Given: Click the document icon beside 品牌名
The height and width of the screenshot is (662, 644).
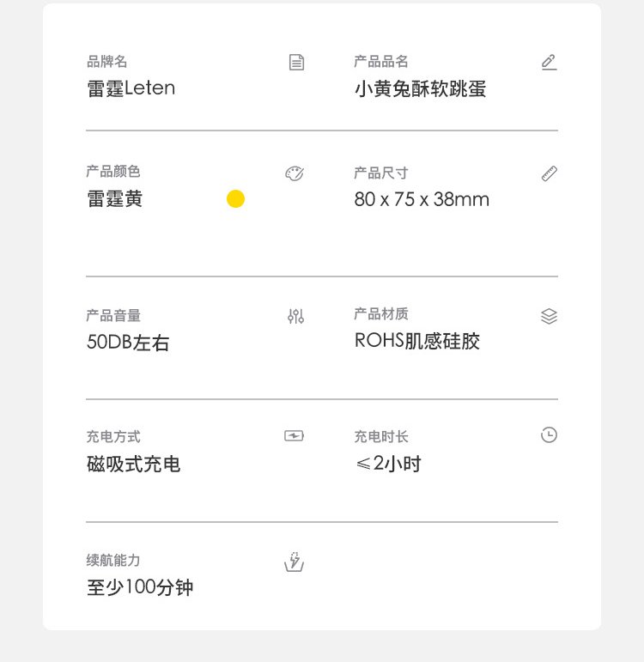Looking at the screenshot, I should click(296, 63).
